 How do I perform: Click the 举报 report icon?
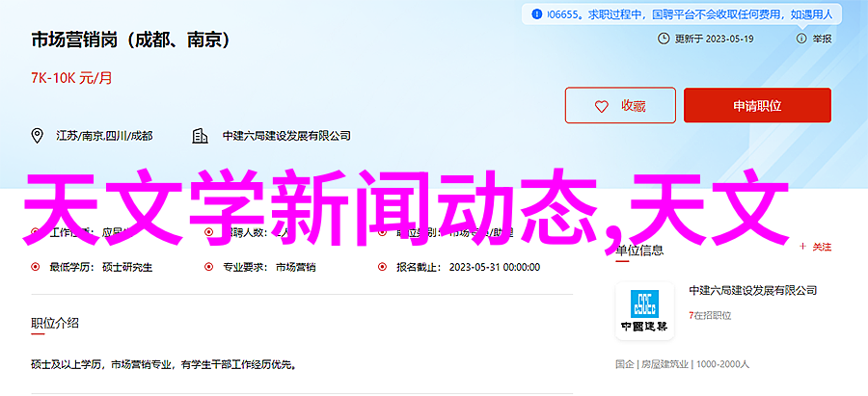click(801, 39)
